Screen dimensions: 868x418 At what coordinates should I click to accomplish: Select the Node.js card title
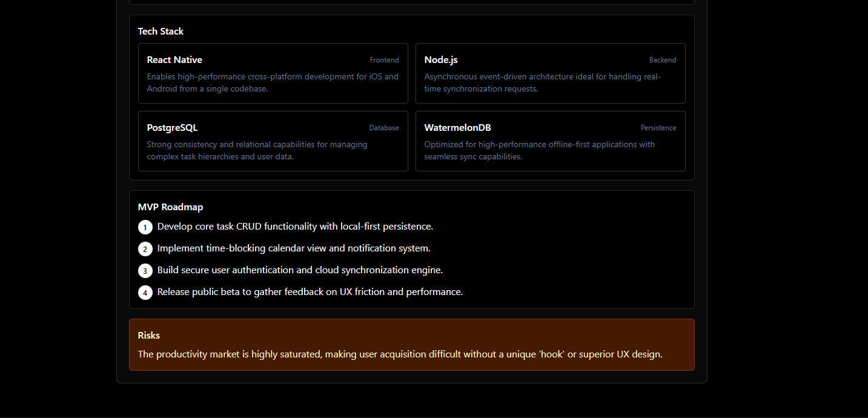click(x=441, y=60)
